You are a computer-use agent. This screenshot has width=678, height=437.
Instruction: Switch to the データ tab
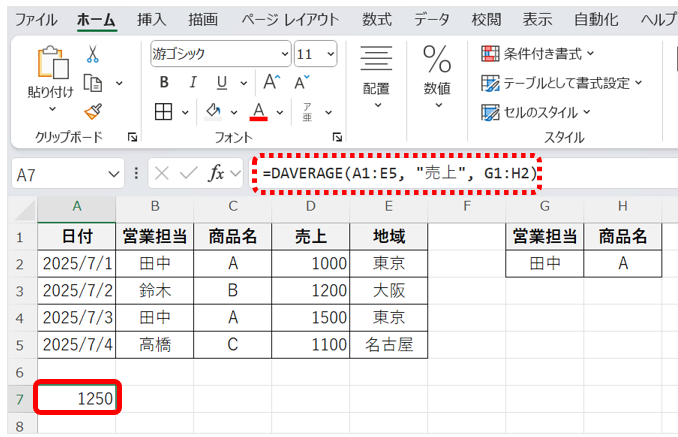tap(432, 20)
